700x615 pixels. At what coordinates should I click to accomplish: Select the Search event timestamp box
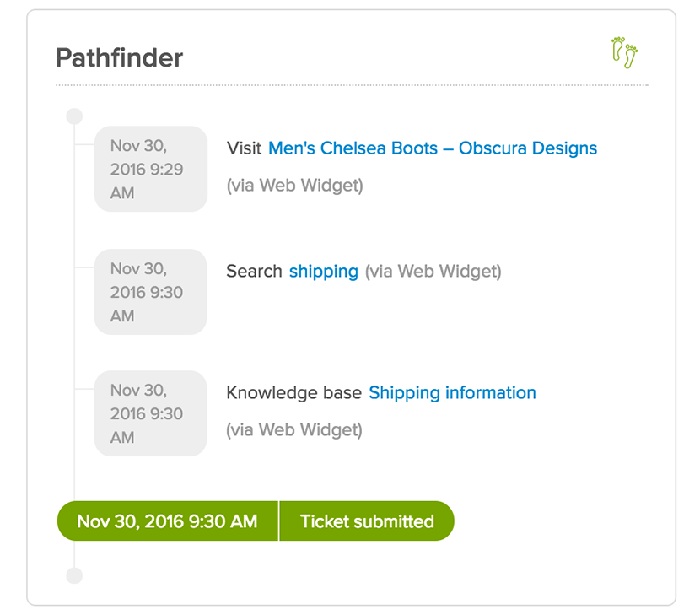151,292
